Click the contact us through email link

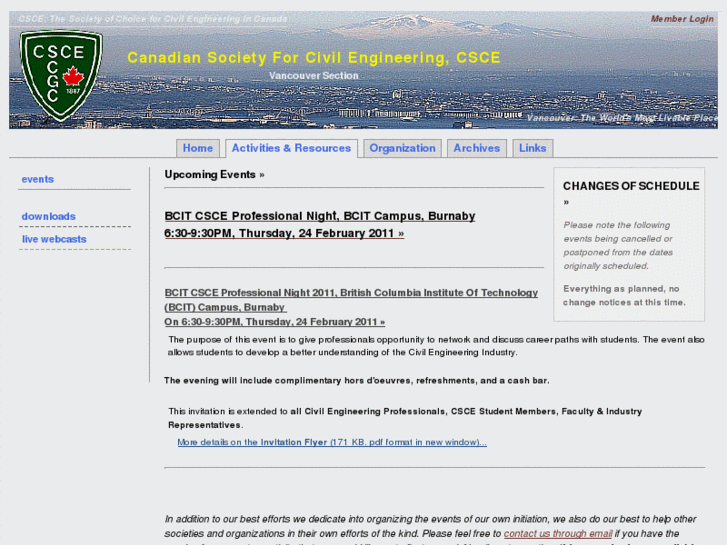click(x=558, y=533)
